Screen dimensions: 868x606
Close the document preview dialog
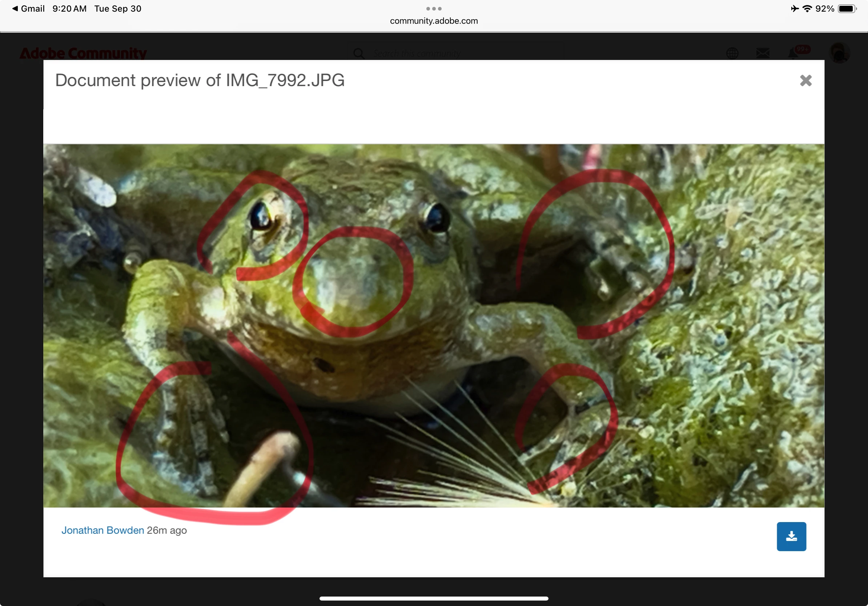tap(805, 80)
